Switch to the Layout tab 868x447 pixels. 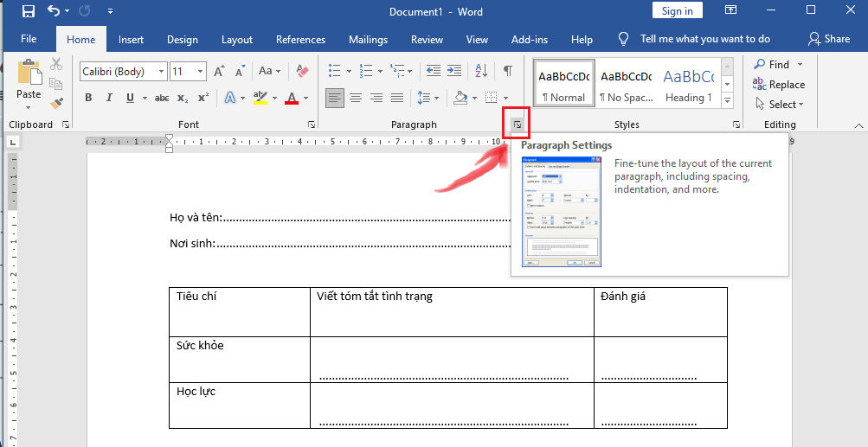coord(236,40)
